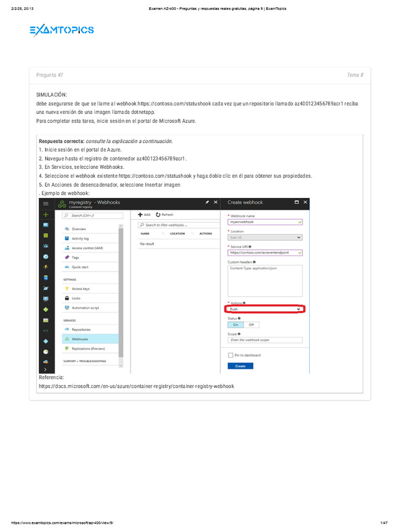Open the Actions Push dropdown

coord(265,309)
